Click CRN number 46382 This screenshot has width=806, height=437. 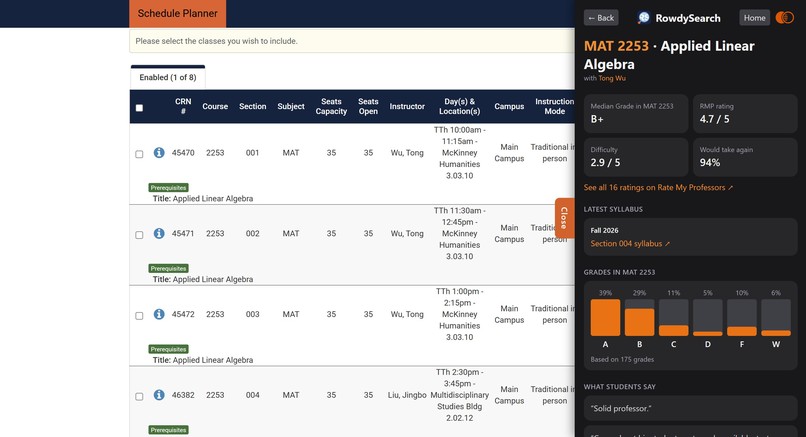[x=183, y=395]
